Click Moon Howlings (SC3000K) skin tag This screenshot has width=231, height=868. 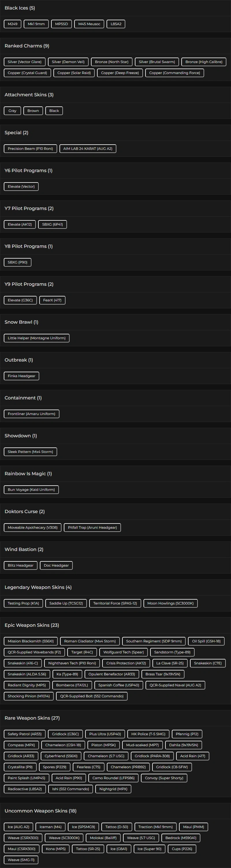tap(170, 603)
